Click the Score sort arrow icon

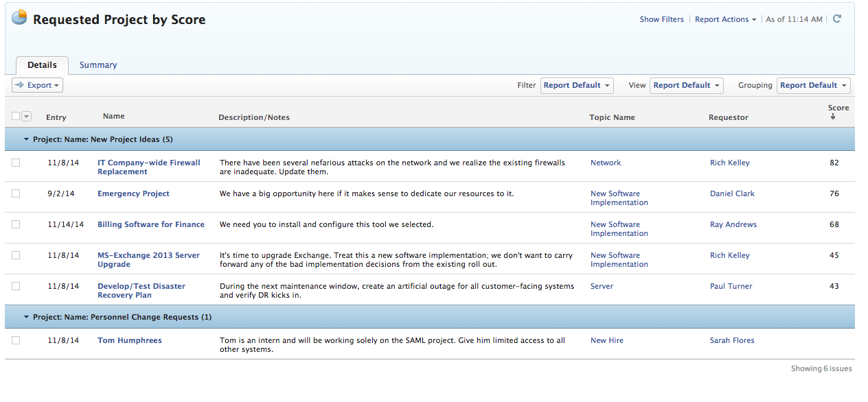[833, 117]
